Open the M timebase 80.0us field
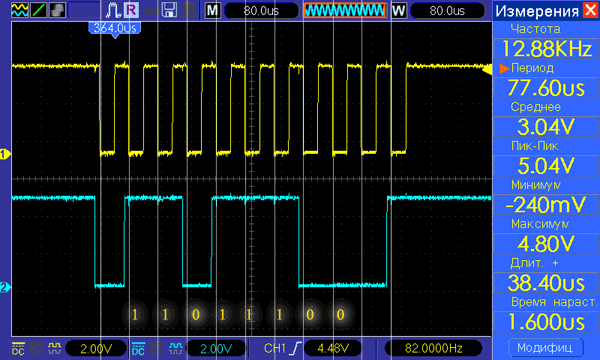 [261, 10]
